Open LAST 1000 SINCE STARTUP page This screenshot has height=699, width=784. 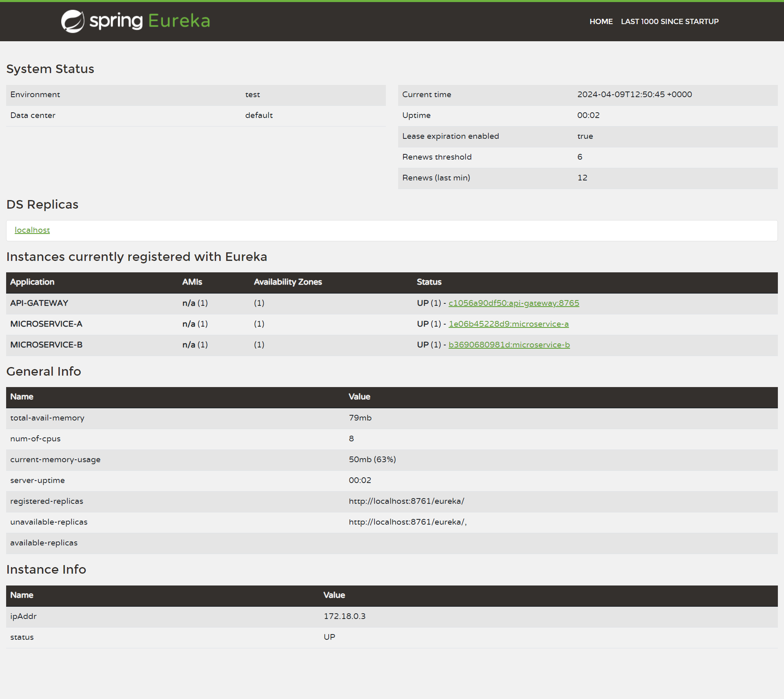point(670,22)
